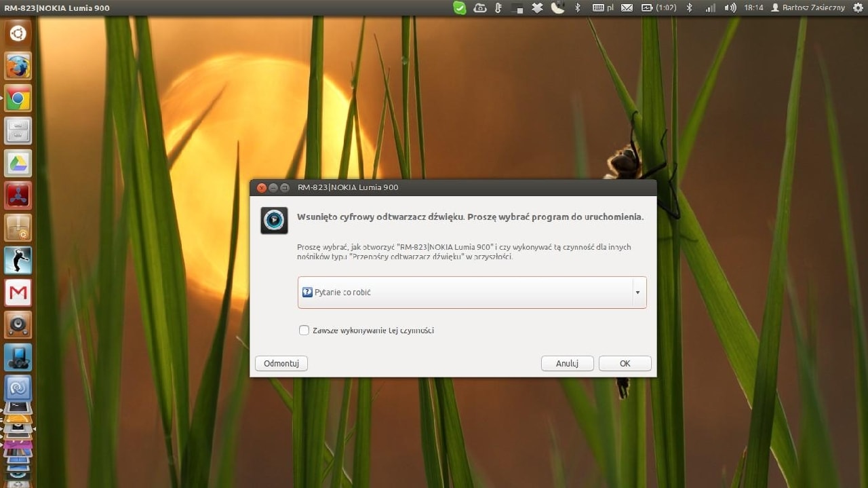Open the Gmail launcher icon in the dock
868x488 pixels.
pyautogui.click(x=18, y=293)
